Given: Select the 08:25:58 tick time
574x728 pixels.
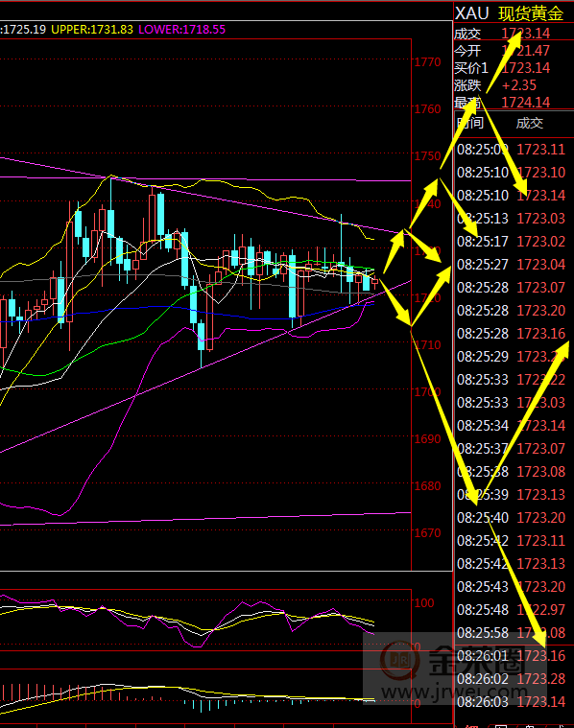Looking at the screenshot, I should 483,633.
